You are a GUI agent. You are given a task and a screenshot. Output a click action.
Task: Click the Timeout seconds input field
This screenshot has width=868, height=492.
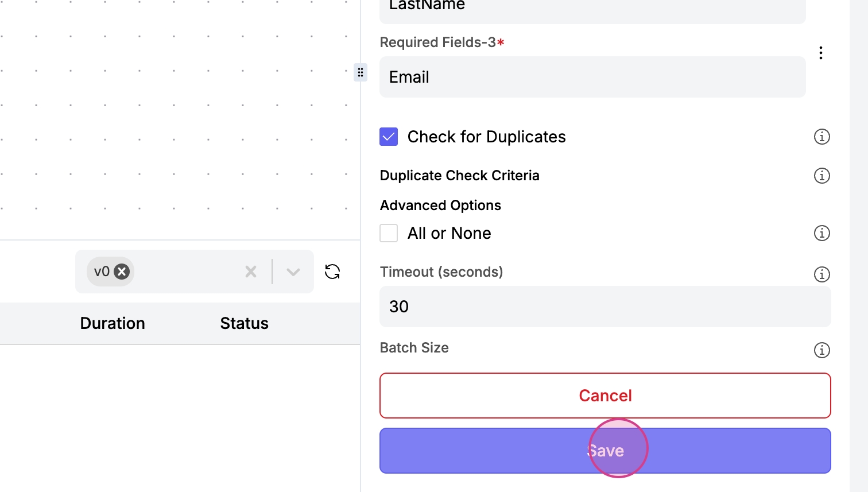(x=605, y=307)
